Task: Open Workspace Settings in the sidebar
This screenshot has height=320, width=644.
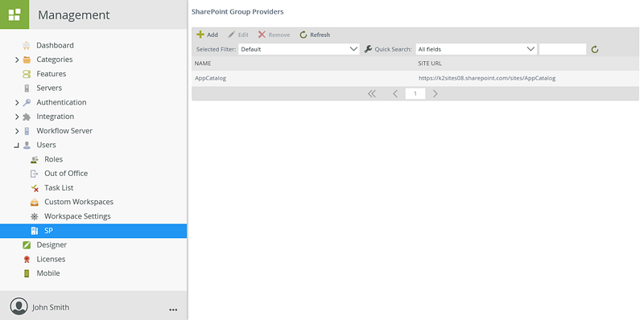Action: (77, 216)
